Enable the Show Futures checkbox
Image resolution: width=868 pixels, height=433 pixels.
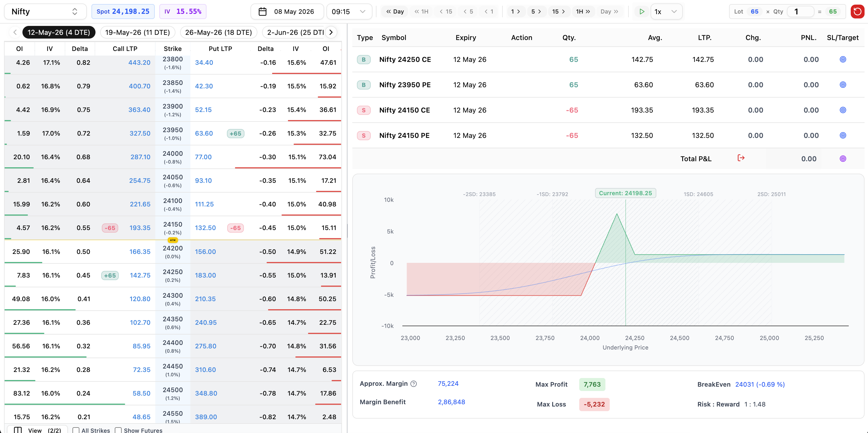[118, 430]
